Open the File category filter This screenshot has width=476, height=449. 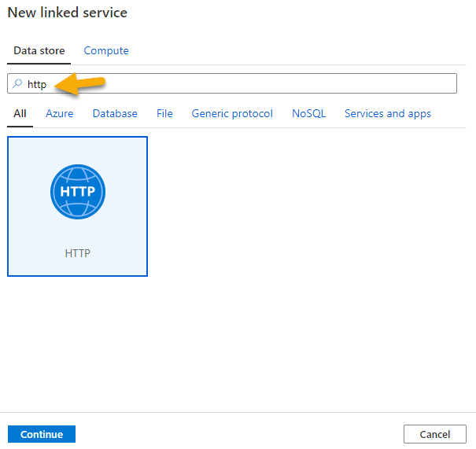click(x=164, y=113)
